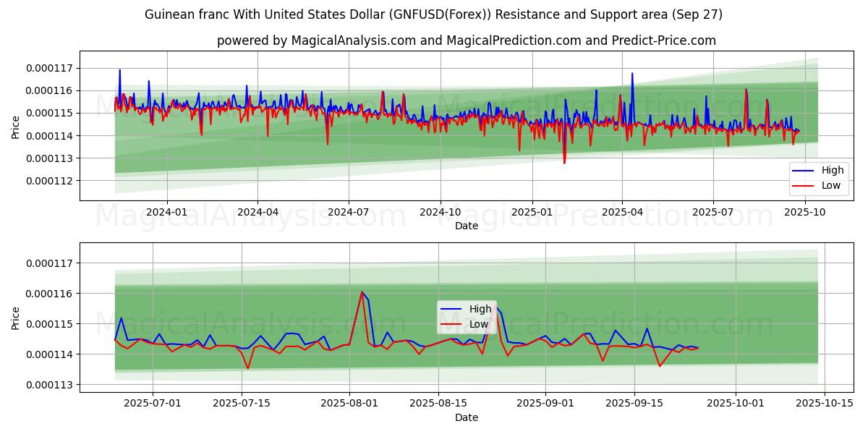Select the Low label in lower chart legend
Viewport: 868px width, 434px height.
[479, 324]
